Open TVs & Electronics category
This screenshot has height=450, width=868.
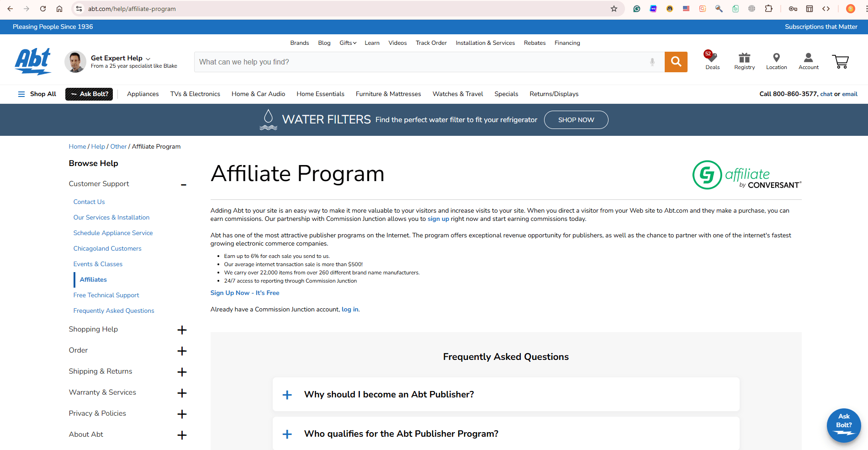195,94
